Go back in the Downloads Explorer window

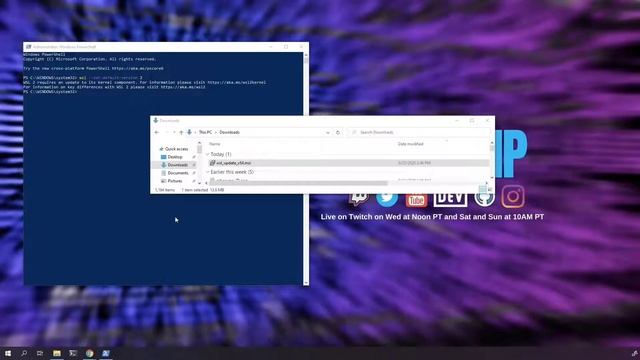click(157, 132)
